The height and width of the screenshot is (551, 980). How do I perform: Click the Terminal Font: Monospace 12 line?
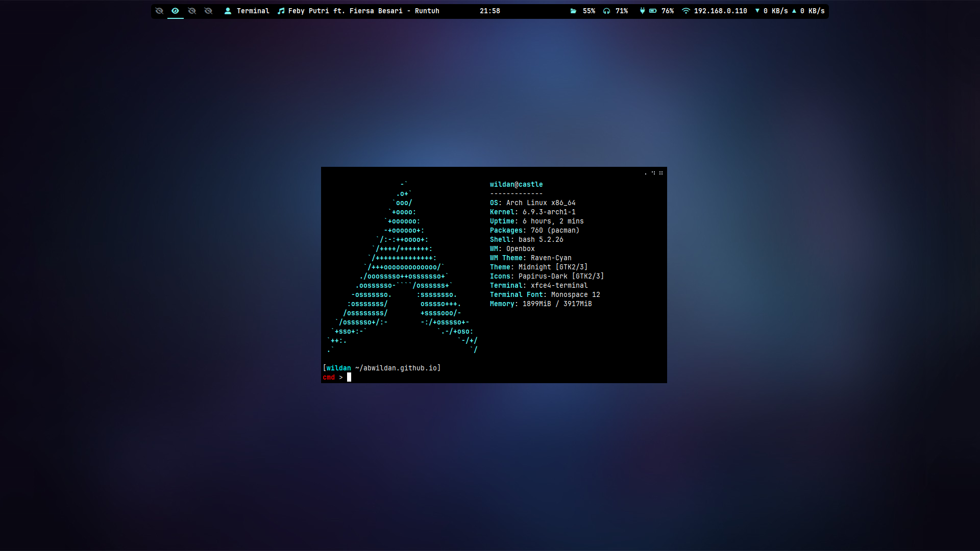545,295
